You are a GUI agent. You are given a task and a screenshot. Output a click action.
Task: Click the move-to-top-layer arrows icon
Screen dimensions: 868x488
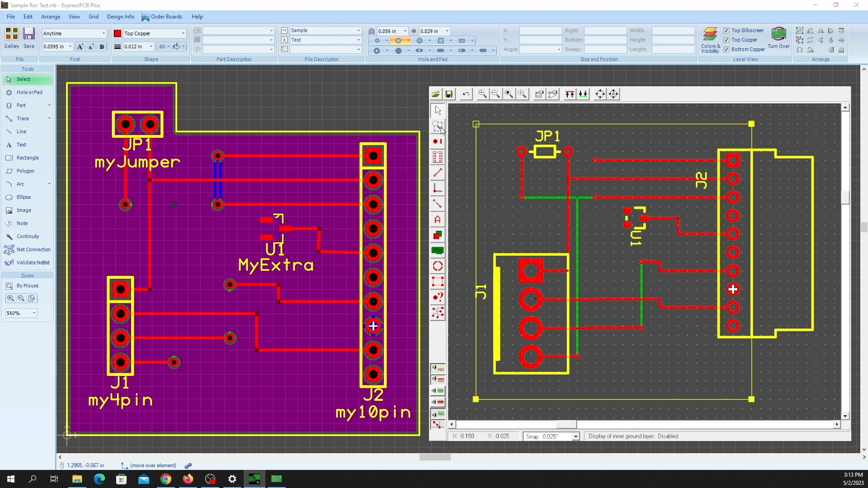[x=570, y=94]
